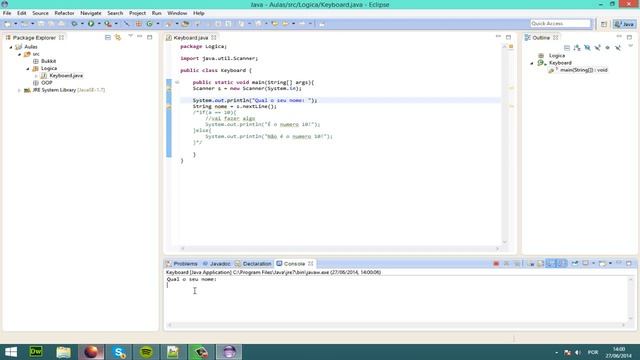Toggle Hide Static Members in Outline
Viewport: 640px width, 360px height.
click(x=597, y=48)
